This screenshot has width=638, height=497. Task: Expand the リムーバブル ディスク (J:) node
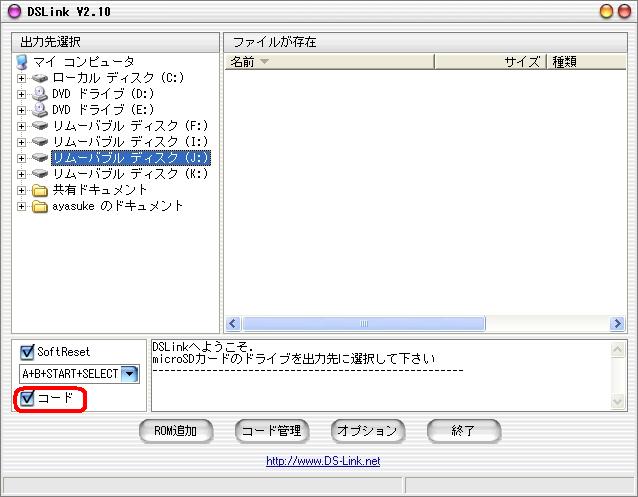point(22,158)
